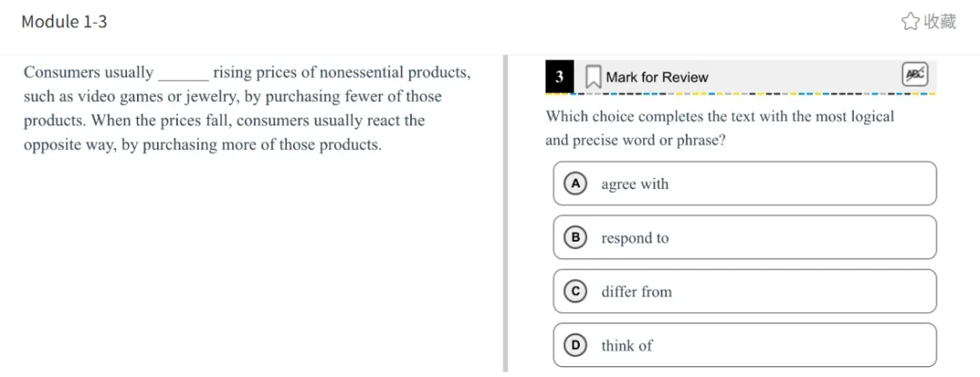Click the question number 3 badge
The width and height of the screenshot is (980, 377).
pyautogui.click(x=559, y=76)
